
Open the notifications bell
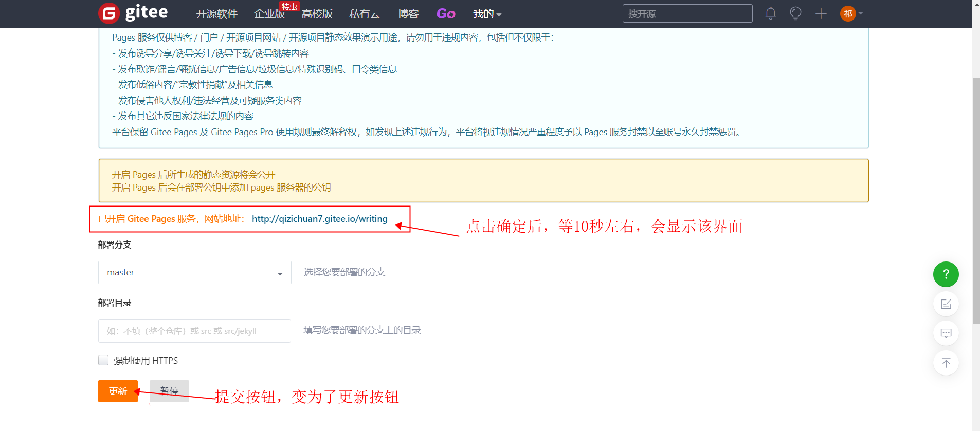tap(770, 13)
